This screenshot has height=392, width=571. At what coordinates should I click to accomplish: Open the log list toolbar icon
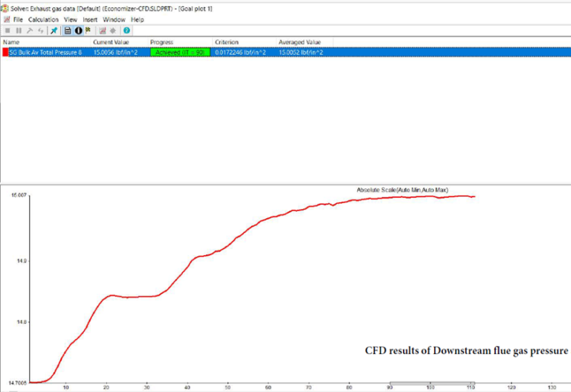(x=68, y=30)
